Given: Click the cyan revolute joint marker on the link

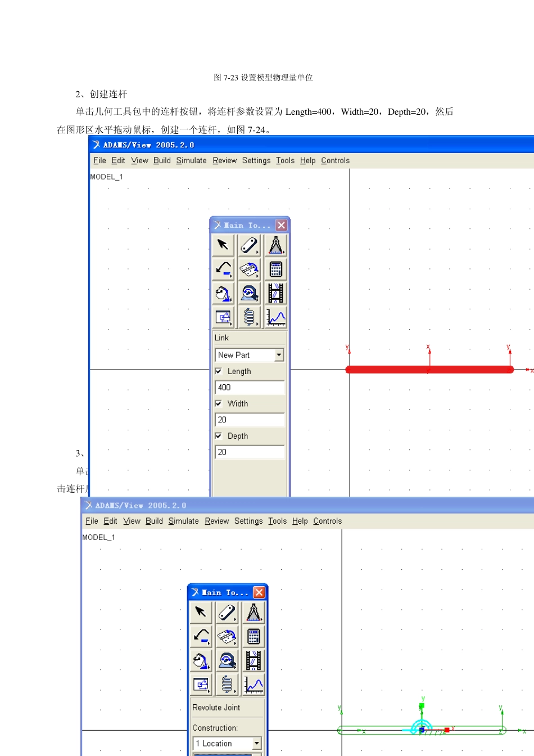Looking at the screenshot, I should click(x=421, y=727).
